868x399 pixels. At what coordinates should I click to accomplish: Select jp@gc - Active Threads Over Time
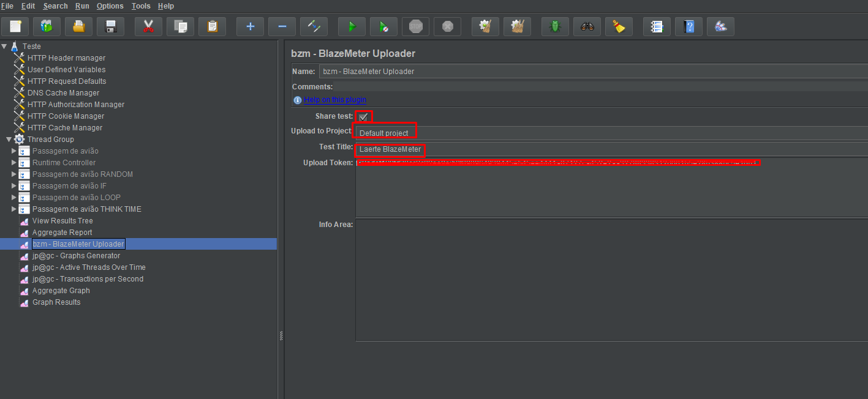pyautogui.click(x=89, y=267)
